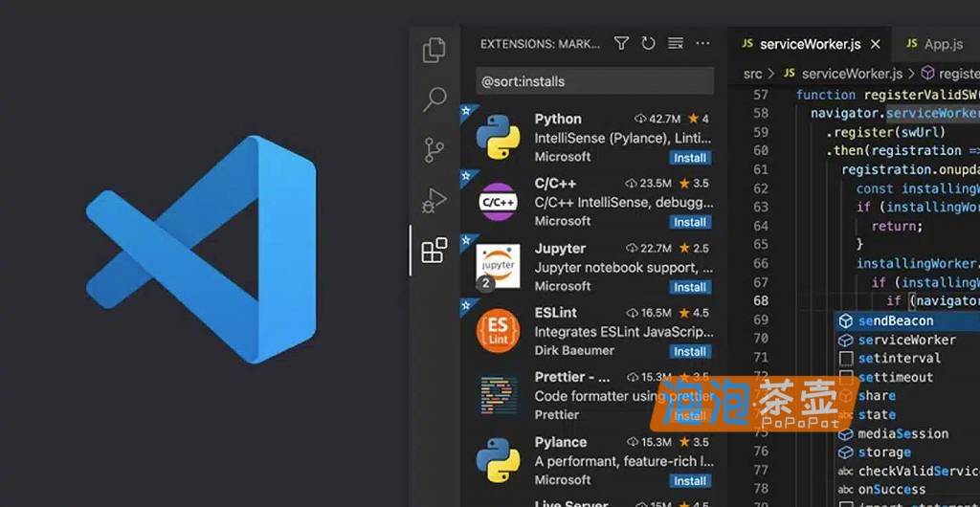
Task: Click the Python extension logo
Action: click(x=498, y=137)
